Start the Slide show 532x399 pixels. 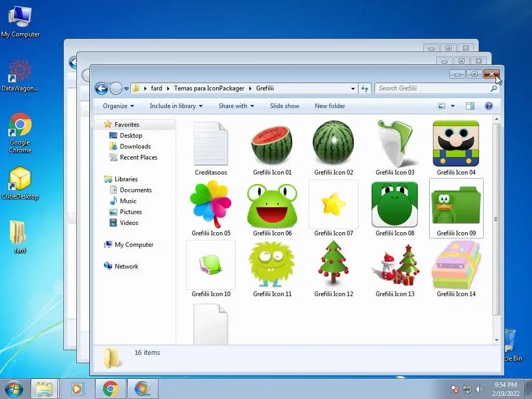(285, 106)
